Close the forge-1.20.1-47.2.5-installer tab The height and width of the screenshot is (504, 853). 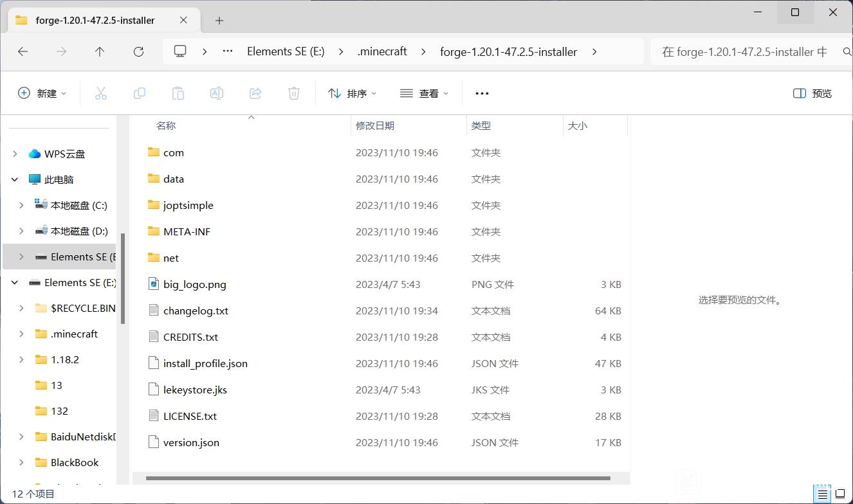[183, 20]
